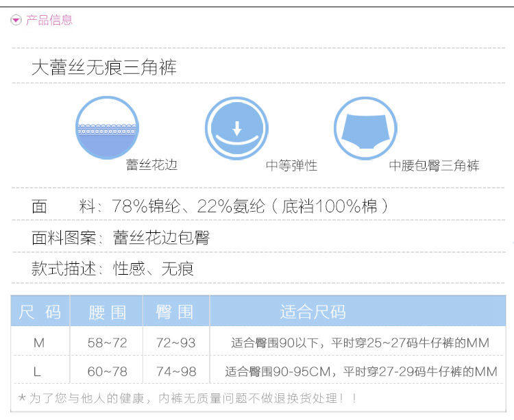Image resolution: width=514 pixels, height=420 pixels.
Task: Select the 尺码 column header
Action: [40, 312]
